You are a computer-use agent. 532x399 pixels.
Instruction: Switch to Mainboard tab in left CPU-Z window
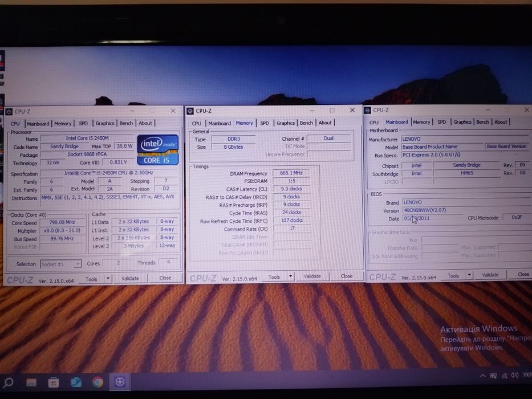38,124
